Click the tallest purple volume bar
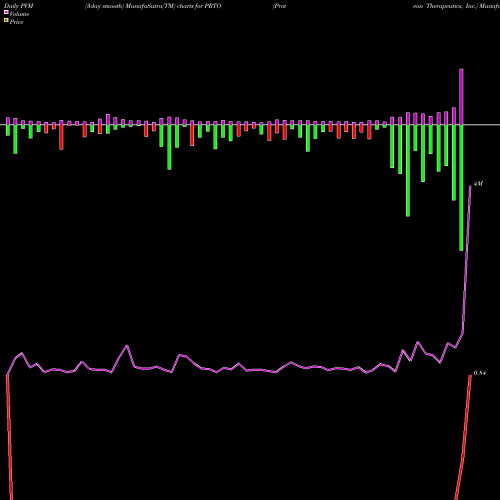500x500 pixels. point(461,97)
